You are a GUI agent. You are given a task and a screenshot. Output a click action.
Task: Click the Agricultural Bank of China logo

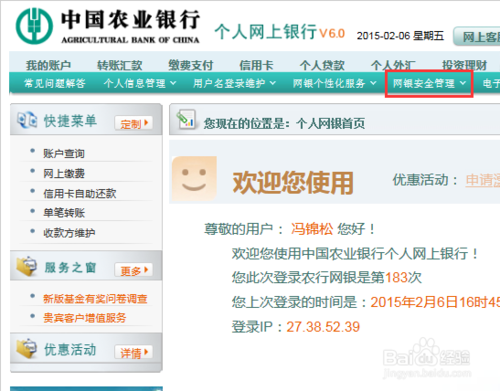(35, 26)
